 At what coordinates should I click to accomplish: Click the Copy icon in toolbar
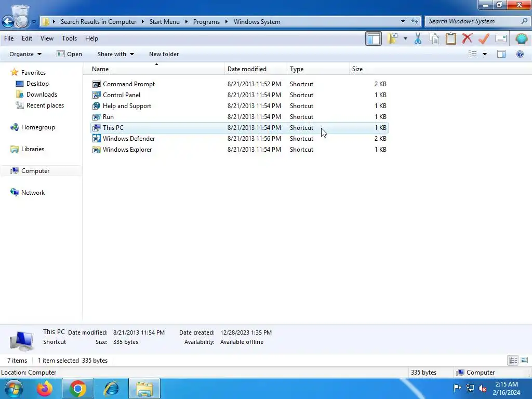pyautogui.click(x=434, y=38)
